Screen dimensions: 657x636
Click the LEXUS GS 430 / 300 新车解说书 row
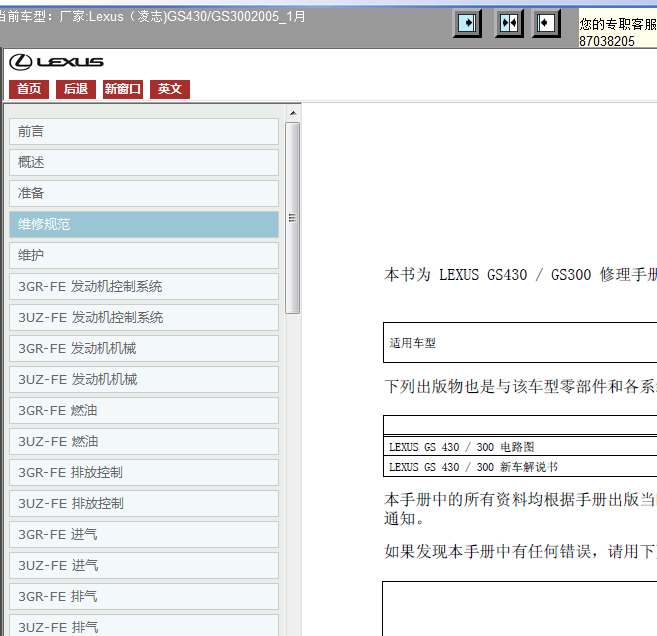coord(520,467)
